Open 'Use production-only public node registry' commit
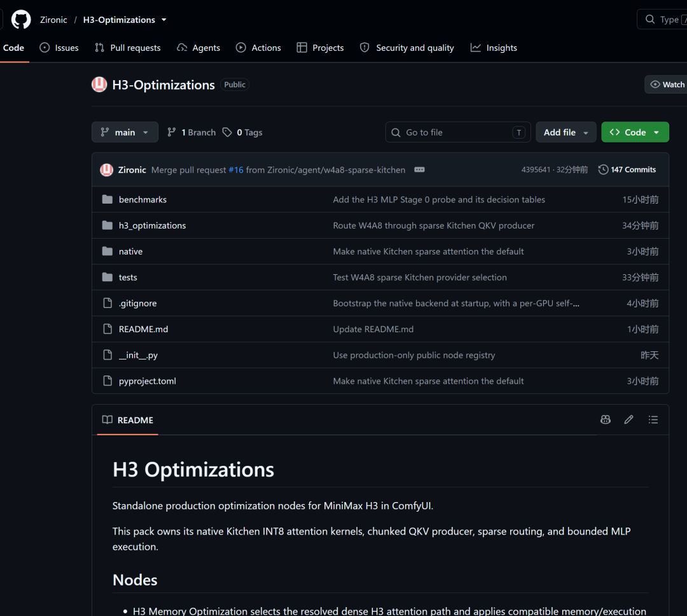Viewport: 687px width, 616px height. click(x=413, y=354)
